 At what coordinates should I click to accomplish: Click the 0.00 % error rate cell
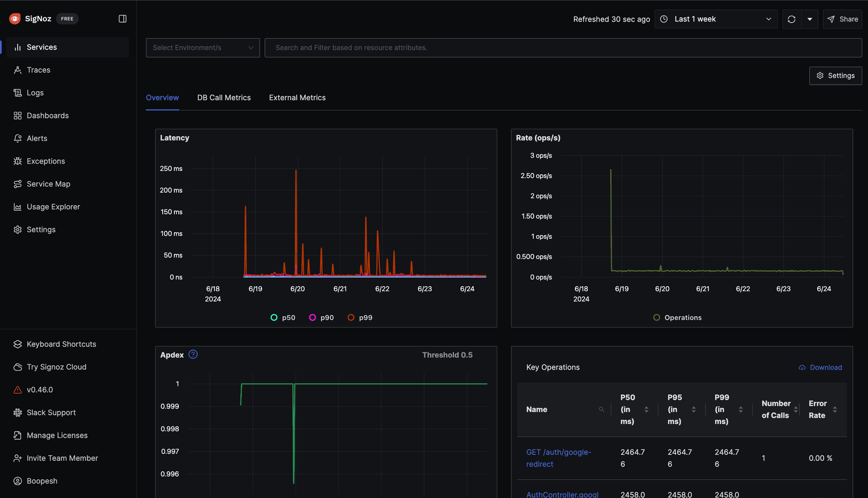coord(820,458)
